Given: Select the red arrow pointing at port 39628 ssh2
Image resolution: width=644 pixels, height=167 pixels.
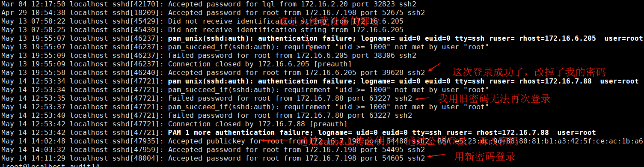Looking at the screenshot, I should click(x=434, y=67).
